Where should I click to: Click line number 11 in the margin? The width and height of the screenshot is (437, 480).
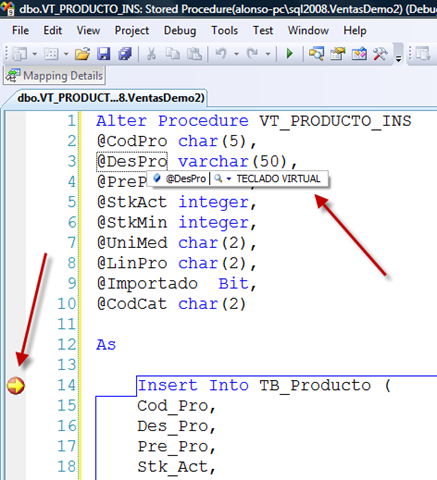[x=67, y=324]
